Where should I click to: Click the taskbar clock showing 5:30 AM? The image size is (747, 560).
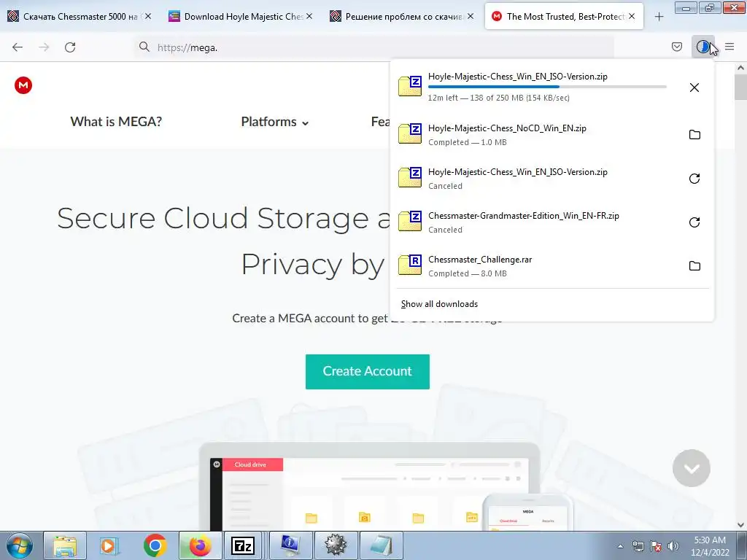click(710, 545)
